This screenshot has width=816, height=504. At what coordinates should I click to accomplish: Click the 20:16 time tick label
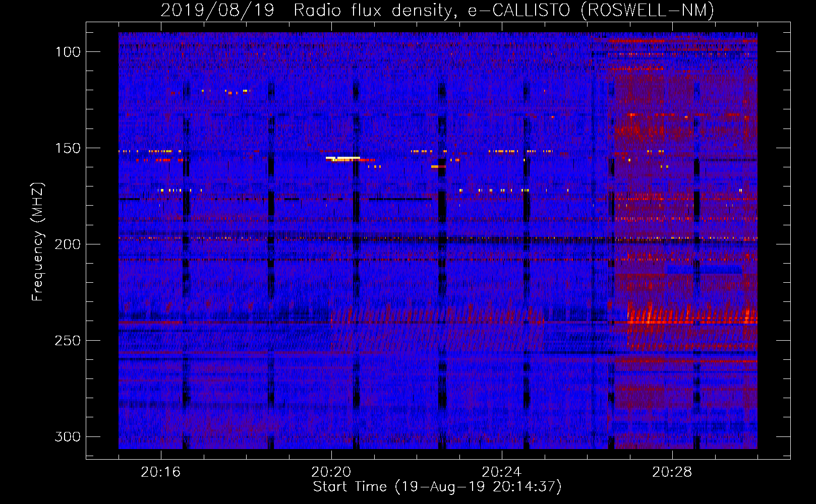pyautogui.click(x=161, y=472)
